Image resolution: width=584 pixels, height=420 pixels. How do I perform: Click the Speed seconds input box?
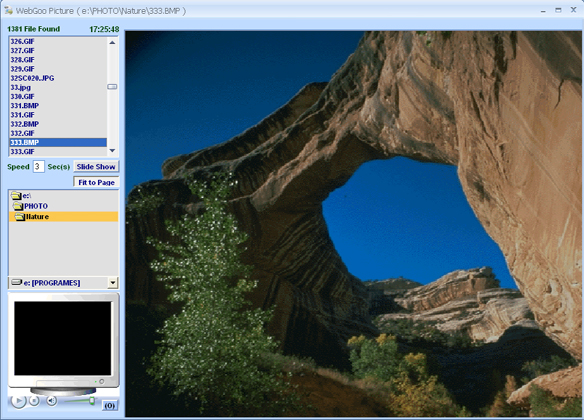[x=38, y=166]
